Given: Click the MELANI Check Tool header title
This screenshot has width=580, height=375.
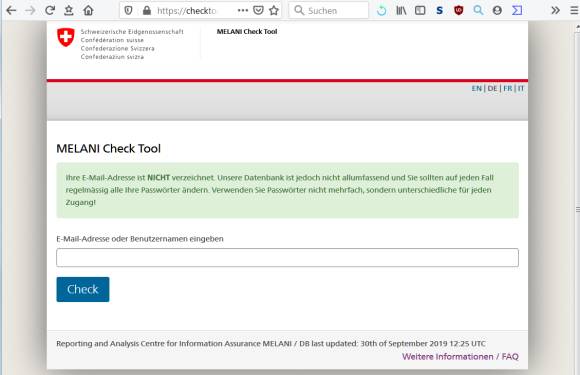Looking at the screenshot, I should [x=247, y=32].
